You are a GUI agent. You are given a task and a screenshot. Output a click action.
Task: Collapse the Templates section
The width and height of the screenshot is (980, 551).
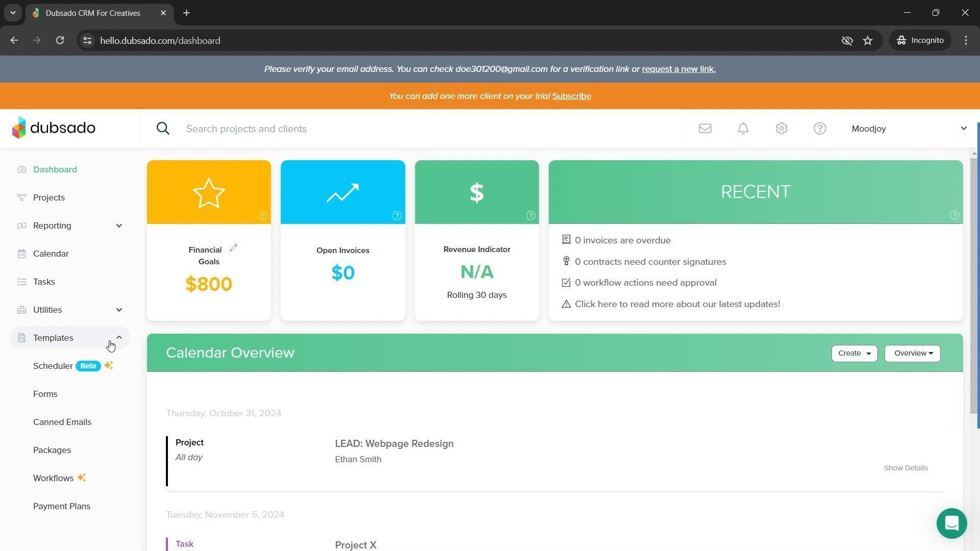119,337
